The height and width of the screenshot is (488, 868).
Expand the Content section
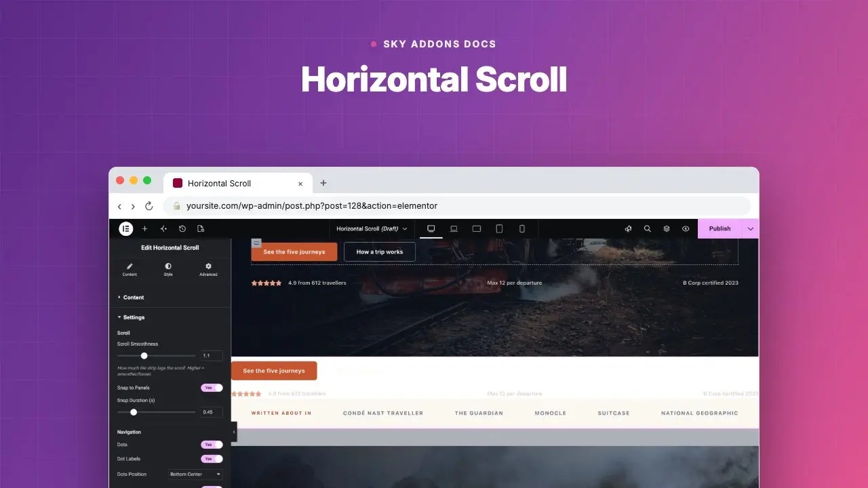pyautogui.click(x=170, y=298)
